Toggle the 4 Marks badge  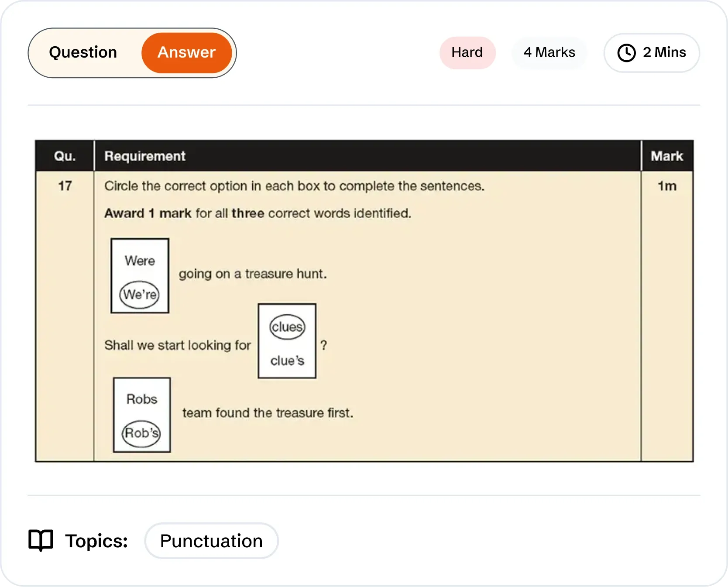[549, 52]
